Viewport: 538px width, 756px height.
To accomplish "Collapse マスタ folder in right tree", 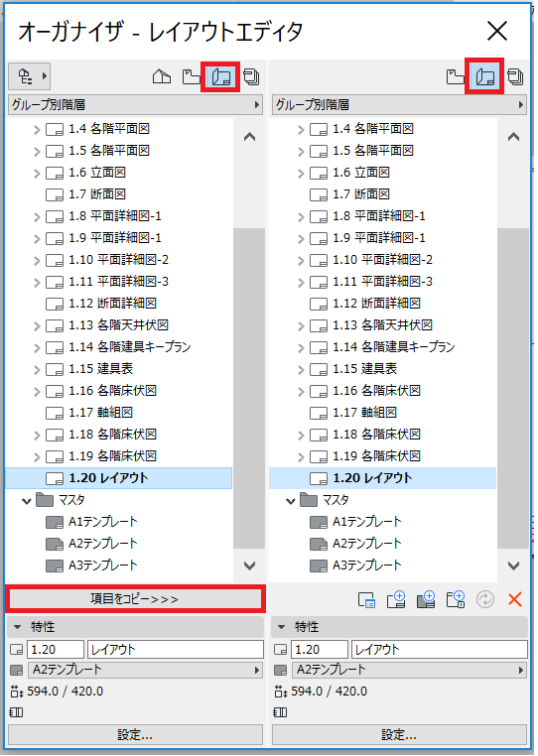I will (291, 500).
